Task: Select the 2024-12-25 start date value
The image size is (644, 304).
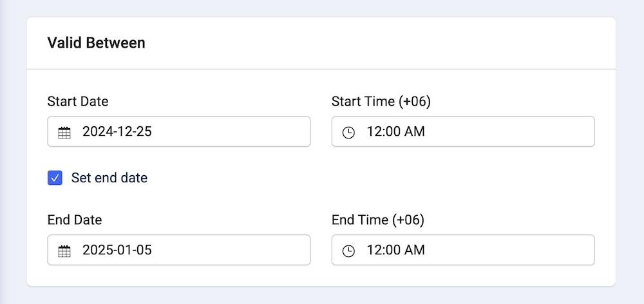Action: pos(117,132)
